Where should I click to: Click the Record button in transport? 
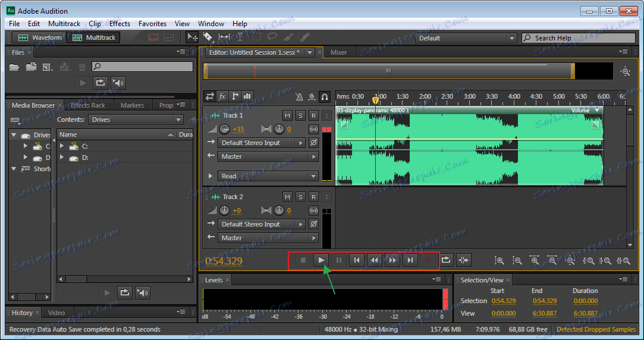[428, 260]
